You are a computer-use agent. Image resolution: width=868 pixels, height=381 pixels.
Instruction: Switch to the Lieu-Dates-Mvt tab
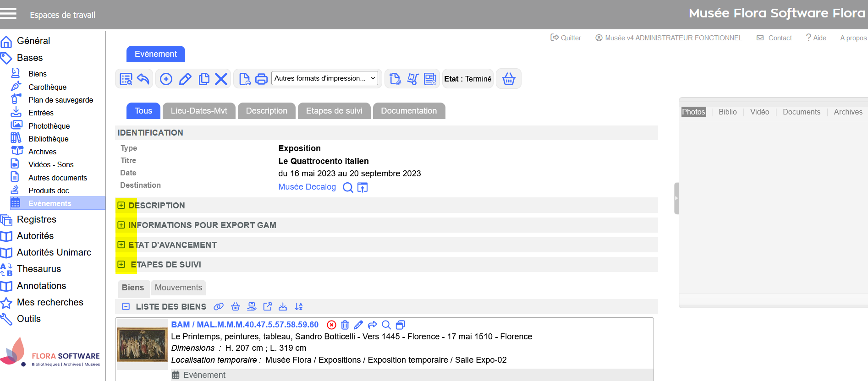[199, 111]
